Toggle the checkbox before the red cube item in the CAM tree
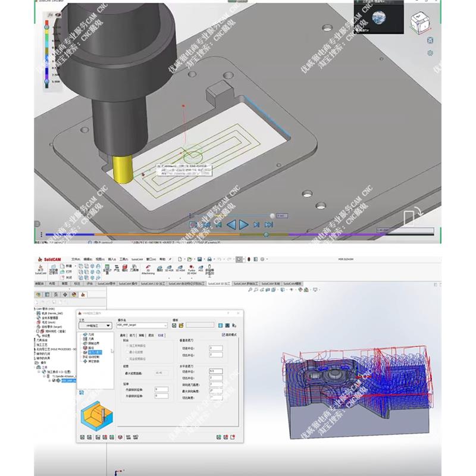 (38, 331)
